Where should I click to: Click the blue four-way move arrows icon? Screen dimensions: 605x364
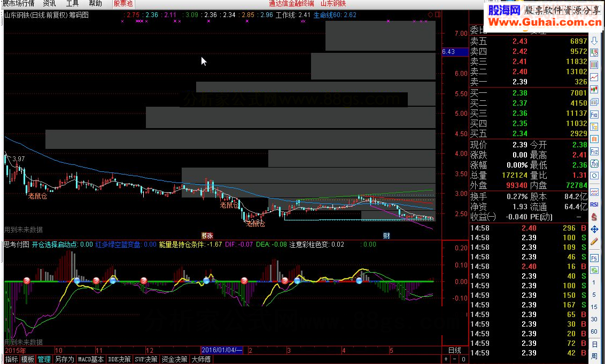(594, 230)
